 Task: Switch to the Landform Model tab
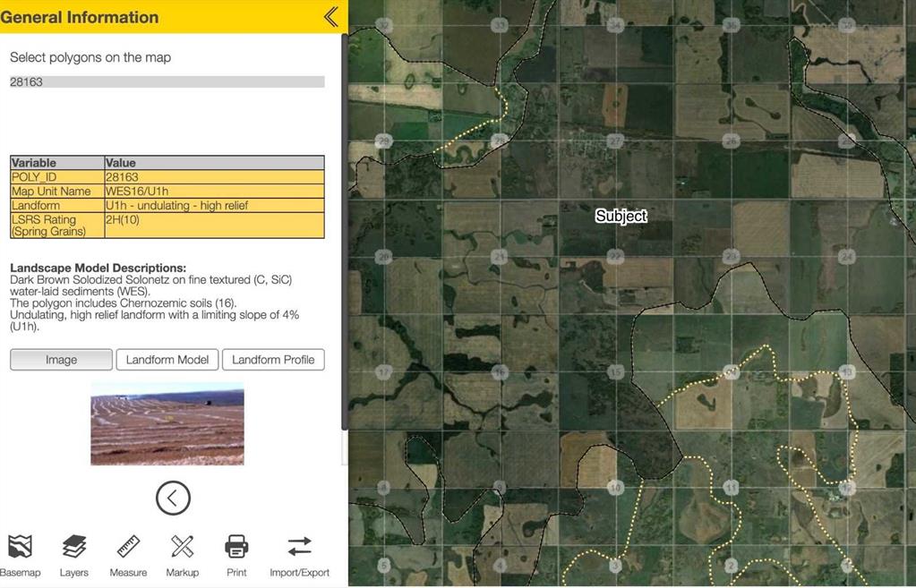pyautogui.click(x=167, y=360)
